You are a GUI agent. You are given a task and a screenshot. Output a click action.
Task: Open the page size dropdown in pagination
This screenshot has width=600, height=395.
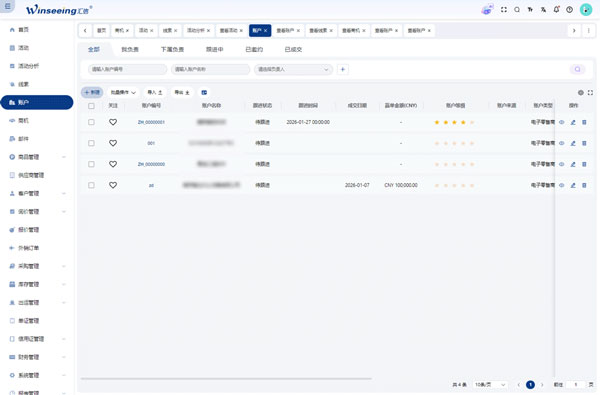click(x=490, y=385)
